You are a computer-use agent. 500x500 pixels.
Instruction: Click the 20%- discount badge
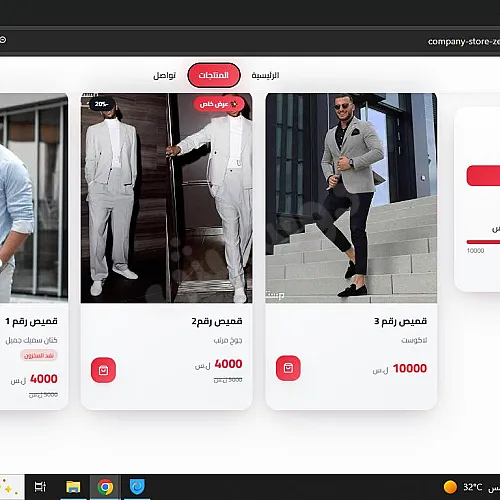tap(102, 104)
